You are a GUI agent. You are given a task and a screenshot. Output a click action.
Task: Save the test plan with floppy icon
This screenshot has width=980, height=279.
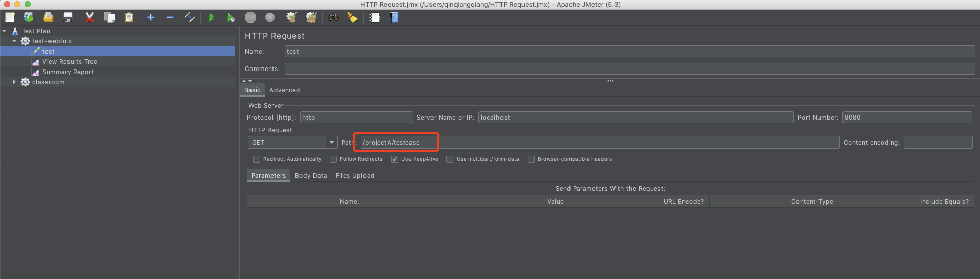click(67, 17)
